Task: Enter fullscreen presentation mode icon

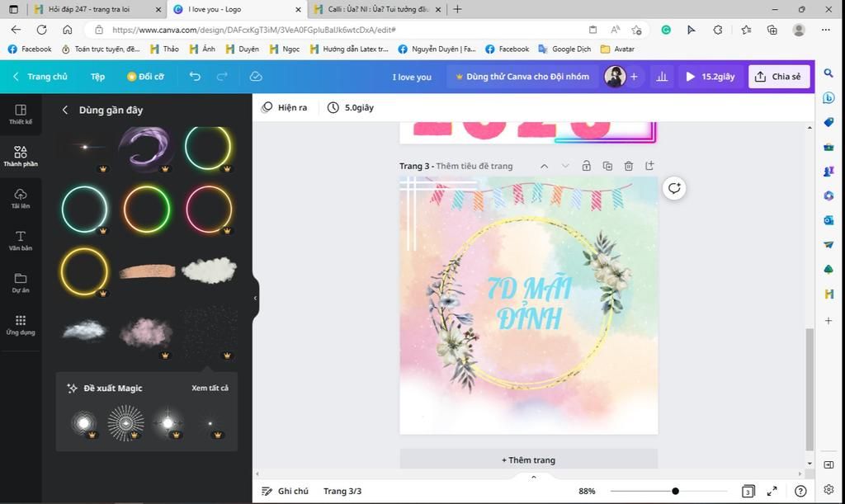Action: point(772,491)
